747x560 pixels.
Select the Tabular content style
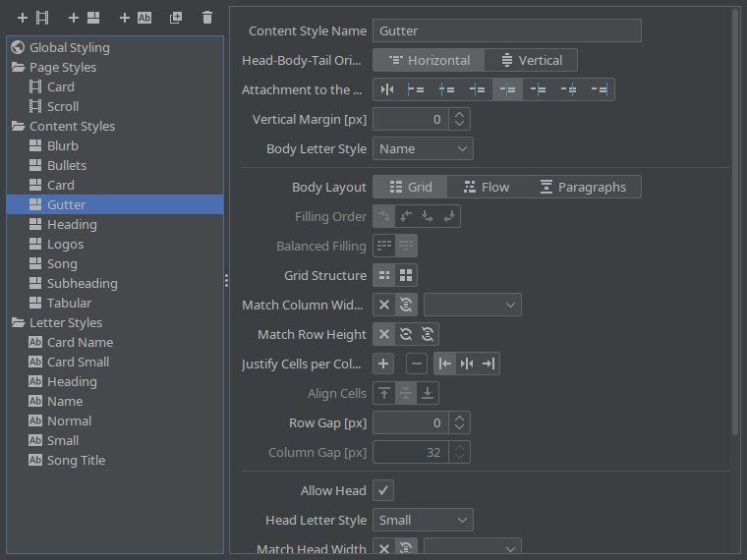coord(69,304)
